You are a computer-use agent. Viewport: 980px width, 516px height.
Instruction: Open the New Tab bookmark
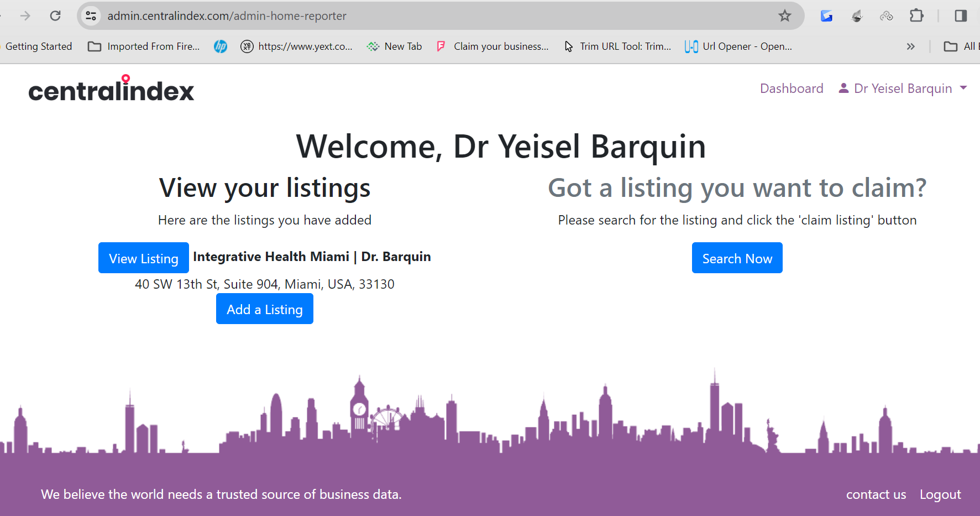click(395, 46)
